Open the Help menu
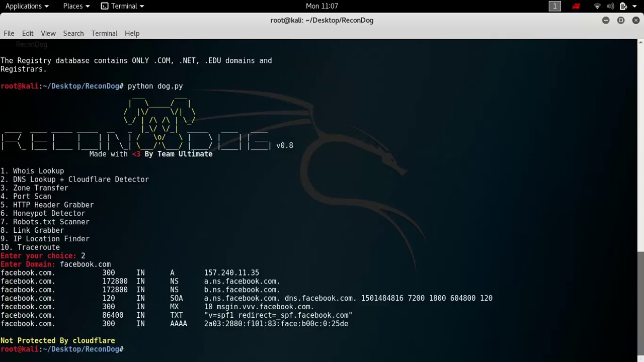The height and width of the screenshot is (362, 644). point(132,33)
